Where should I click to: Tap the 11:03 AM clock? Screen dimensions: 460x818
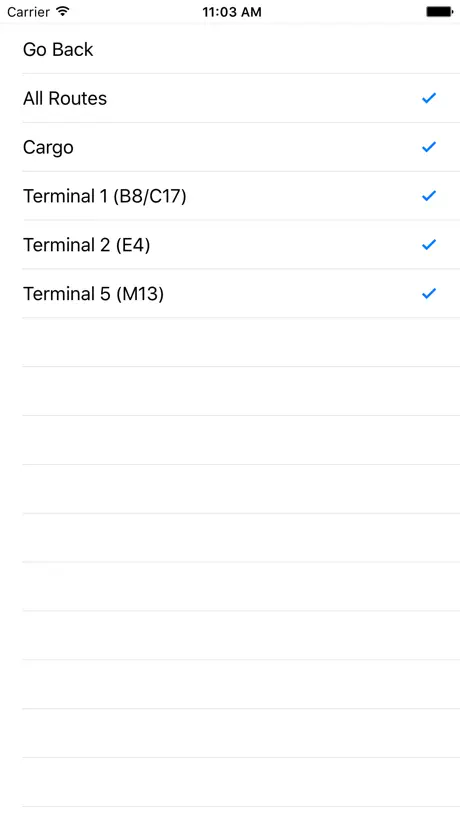(232, 11)
